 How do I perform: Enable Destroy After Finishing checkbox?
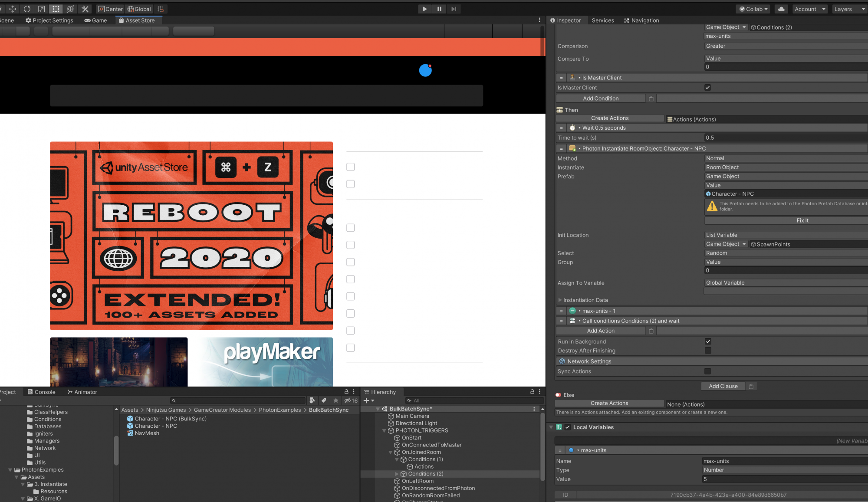pos(707,351)
